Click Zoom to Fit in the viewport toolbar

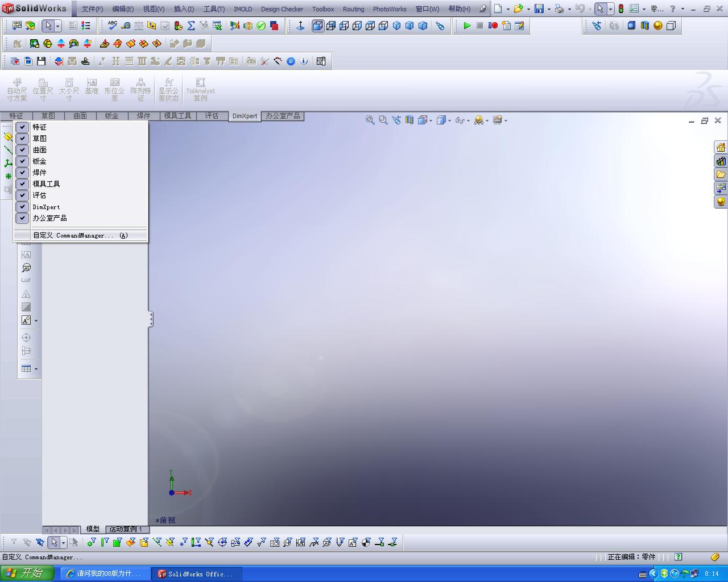coord(370,120)
